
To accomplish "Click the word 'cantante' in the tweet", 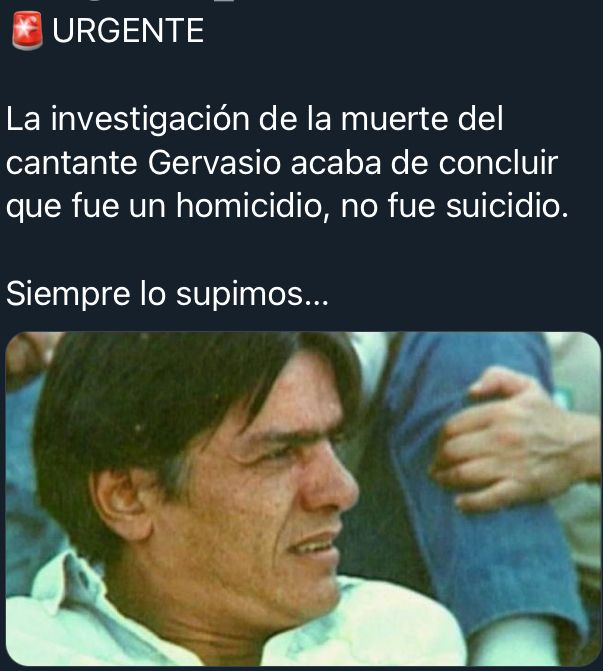I will (71, 163).
